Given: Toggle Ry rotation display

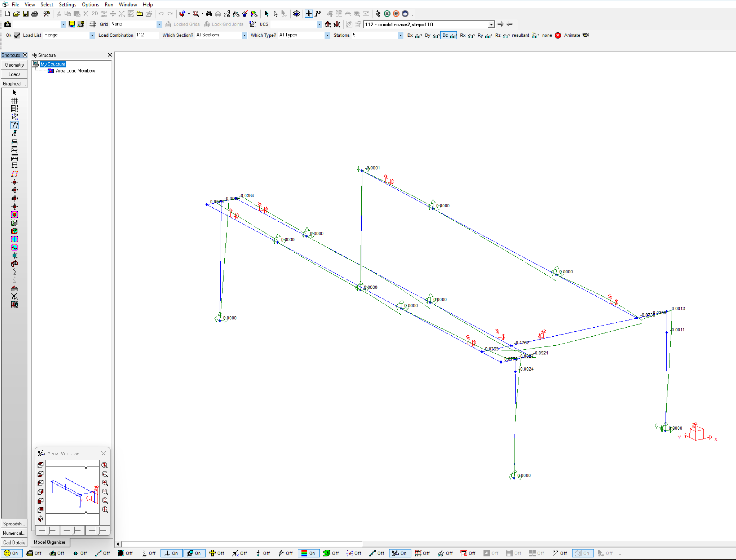Looking at the screenshot, I should [x=485, y=35].
